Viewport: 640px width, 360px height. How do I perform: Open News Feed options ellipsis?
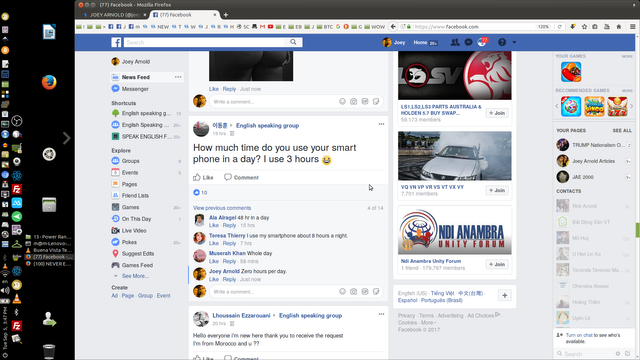pos(178,77)
